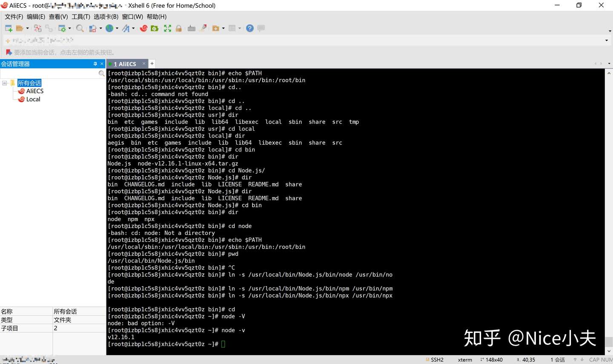Click the folder-plus transfer icon

(x=216, y=29)
